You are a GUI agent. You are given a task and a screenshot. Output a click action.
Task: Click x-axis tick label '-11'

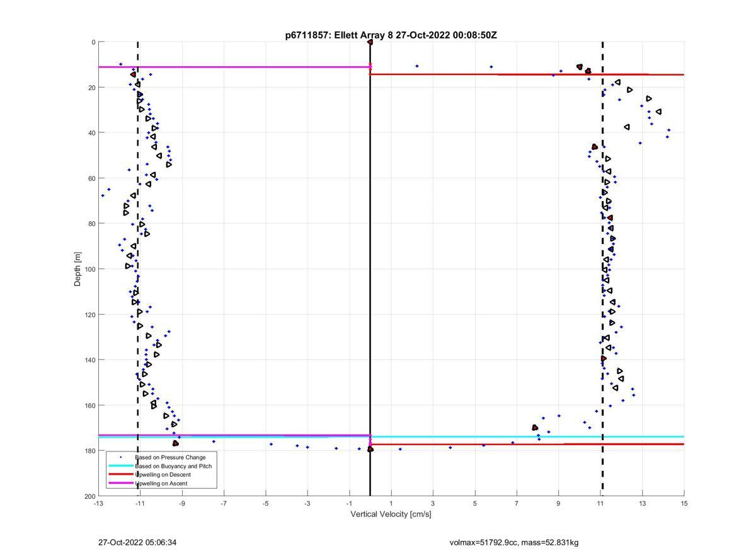(140, 504)
